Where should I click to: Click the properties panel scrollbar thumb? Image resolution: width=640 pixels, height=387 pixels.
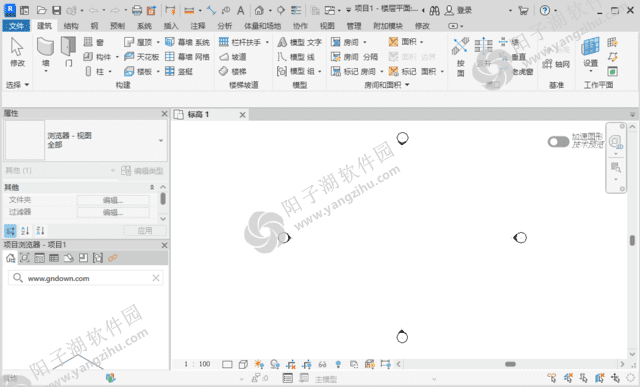163,199
